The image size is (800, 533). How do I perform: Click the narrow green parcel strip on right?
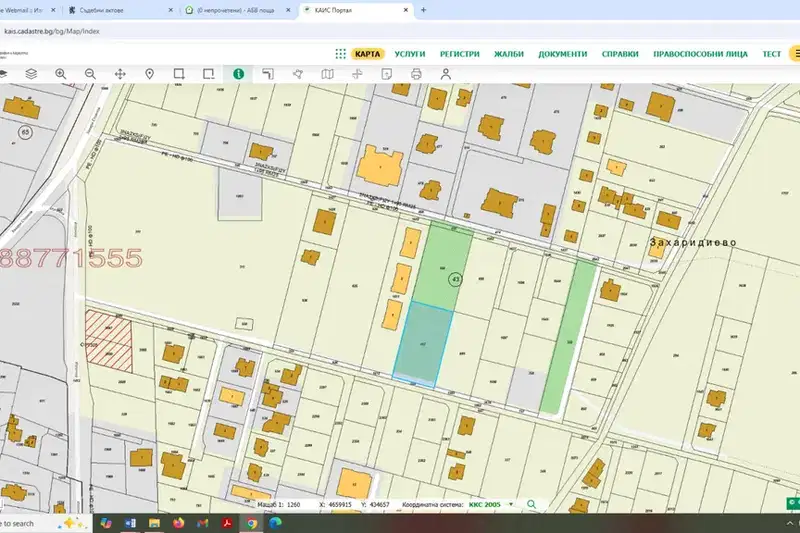[x=568, y=337]
